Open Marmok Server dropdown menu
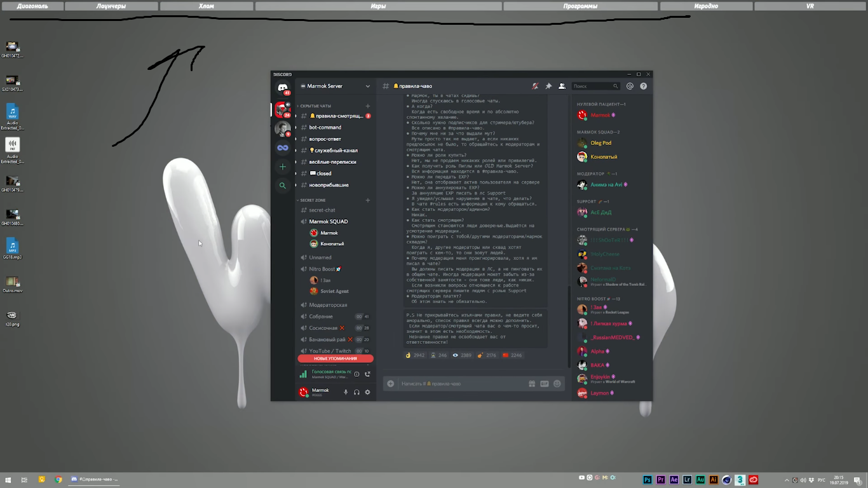 336,86
